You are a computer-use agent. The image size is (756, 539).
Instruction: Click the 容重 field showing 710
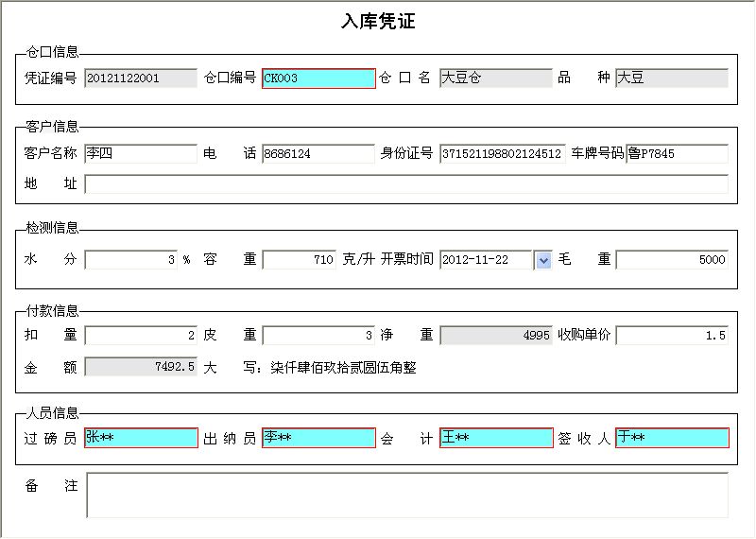pos(299,259)
